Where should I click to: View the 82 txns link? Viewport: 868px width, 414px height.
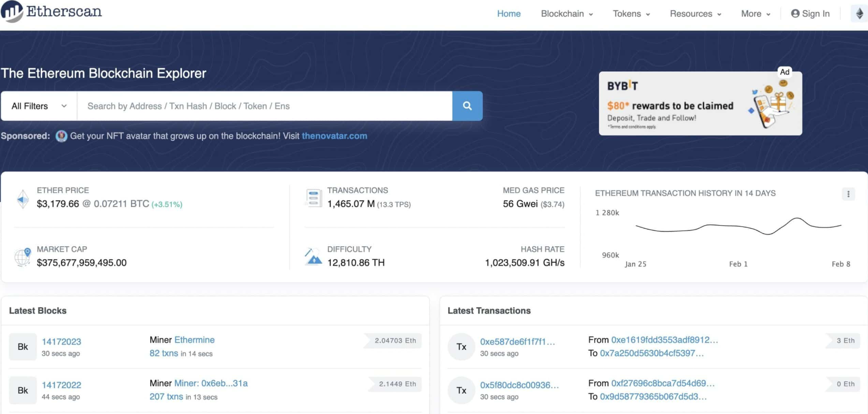click(x=164, y=353)
